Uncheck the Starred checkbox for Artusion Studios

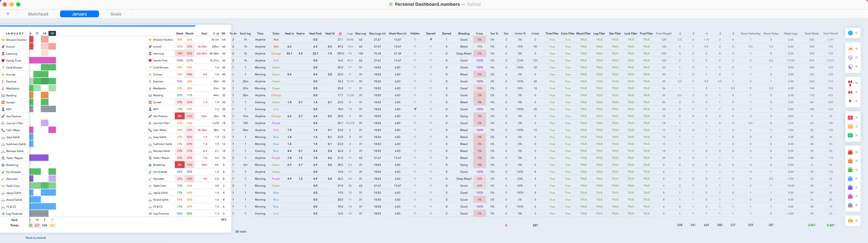coord(431,39)
